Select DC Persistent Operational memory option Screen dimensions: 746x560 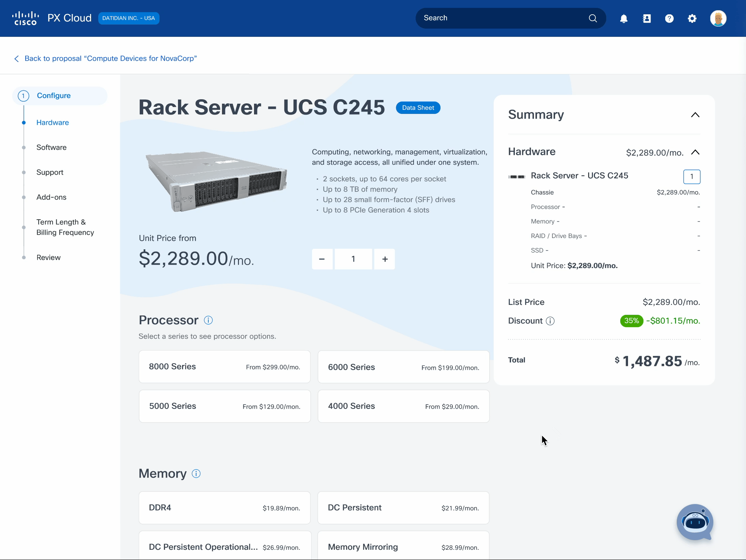click(225, 546)
